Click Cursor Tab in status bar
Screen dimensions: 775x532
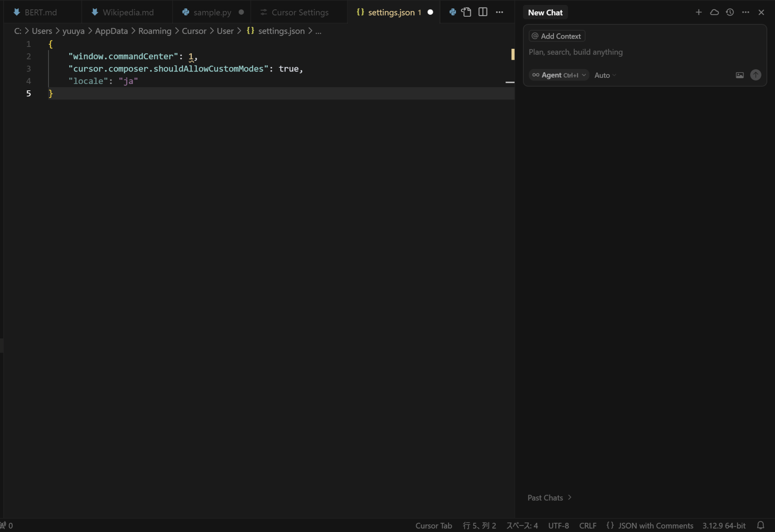tap(433, 526)
